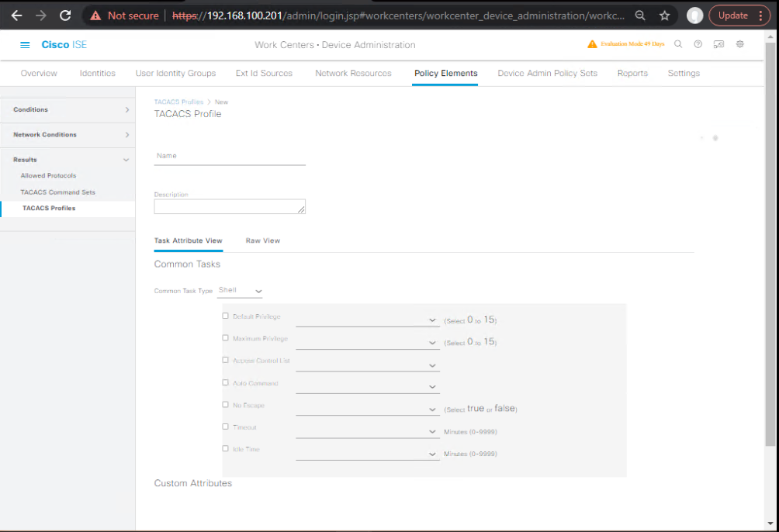
Task: Enable the Access Control List checkbox
Action: 226,360
